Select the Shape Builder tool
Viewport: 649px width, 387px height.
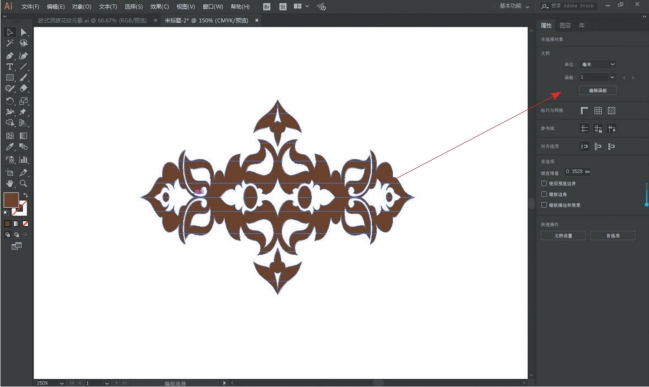(x=10, y=123)
